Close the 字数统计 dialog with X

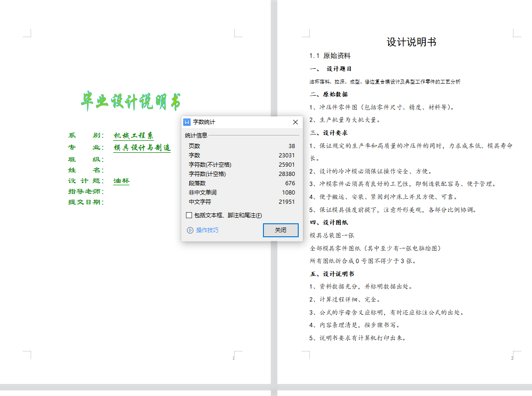click(295, 122)
